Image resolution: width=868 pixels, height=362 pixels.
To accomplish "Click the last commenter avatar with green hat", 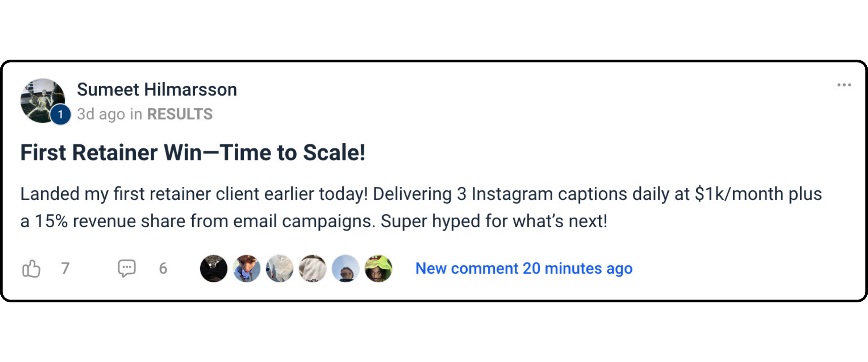I will 378,269.
